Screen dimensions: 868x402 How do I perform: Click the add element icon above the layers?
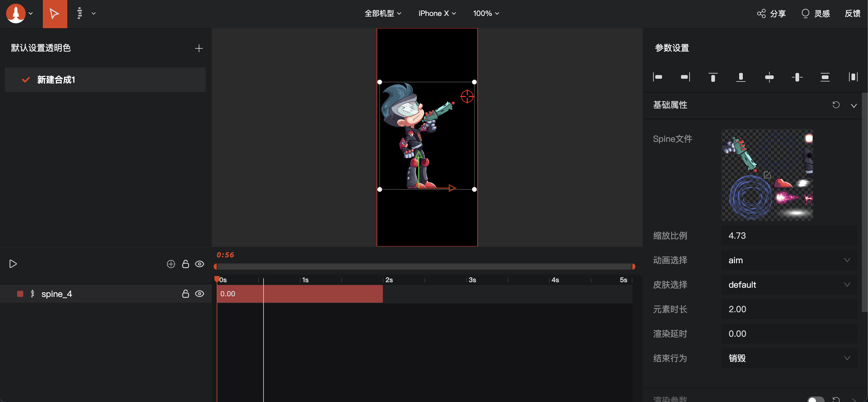pyautogui.click(x=171, y=264)
